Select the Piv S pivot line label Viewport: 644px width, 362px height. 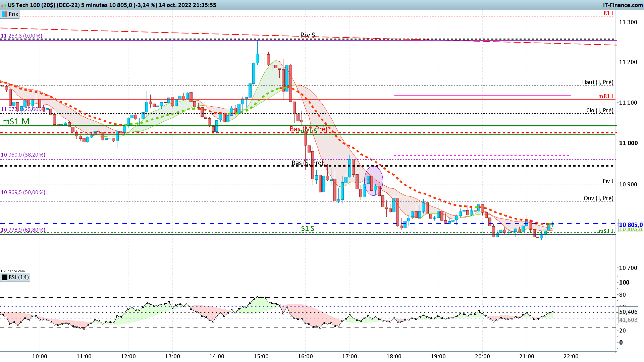308,35
